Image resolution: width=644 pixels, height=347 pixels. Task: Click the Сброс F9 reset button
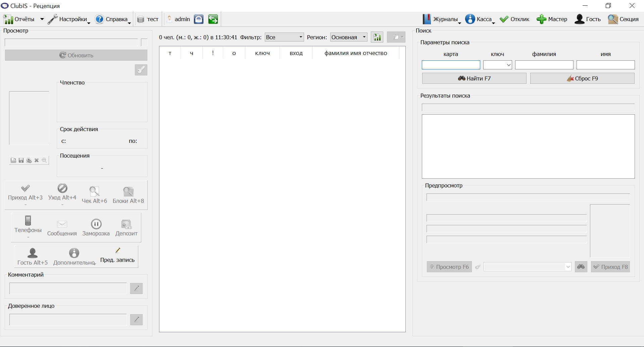(x=582, y=78)
